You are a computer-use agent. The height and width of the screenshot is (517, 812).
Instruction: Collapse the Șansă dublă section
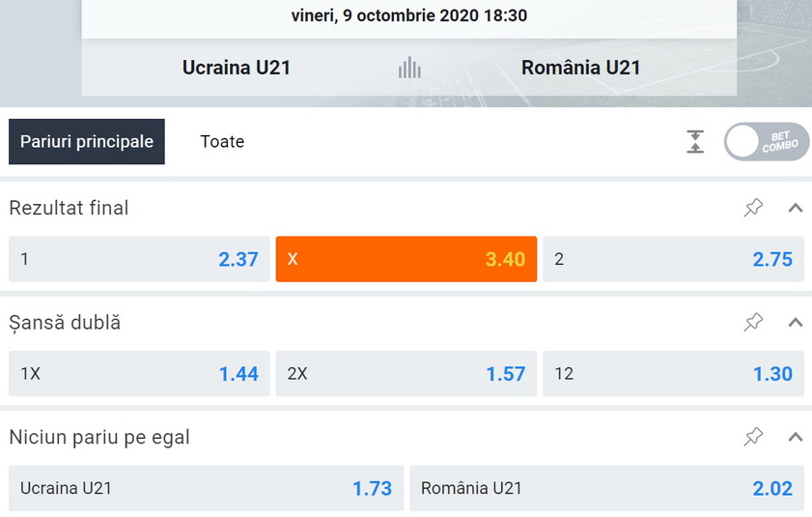[x=796, y=323]
